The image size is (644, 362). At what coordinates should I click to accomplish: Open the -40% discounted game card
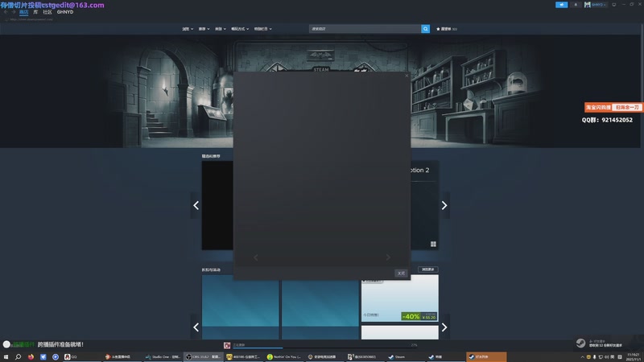pos(399,298)
